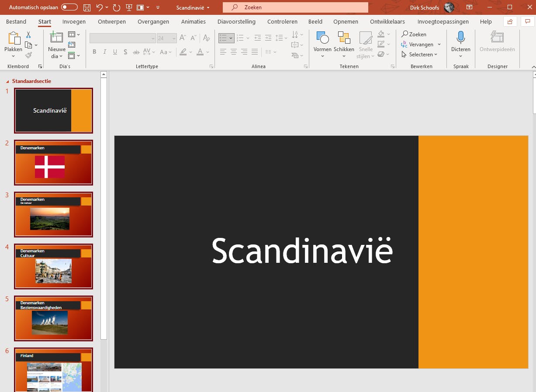Open the Vormen shapes gallery
Viewport: 536px width, 392px height.
click(x=322, y=44)
